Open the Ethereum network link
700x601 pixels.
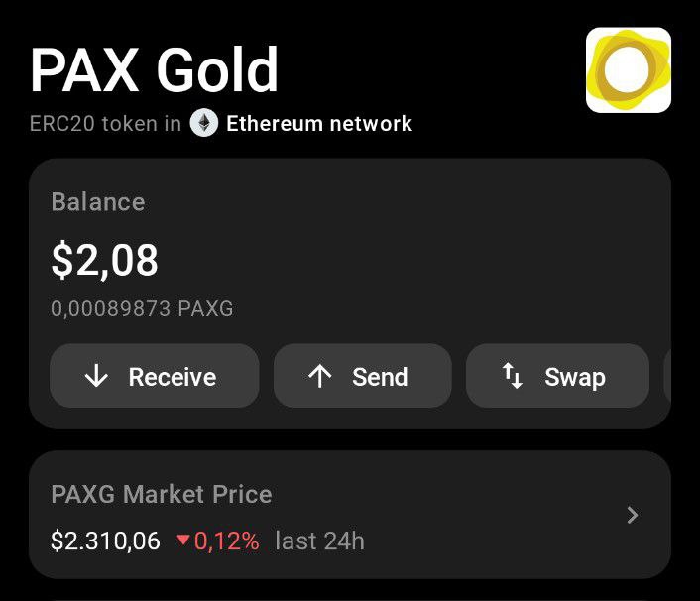(318, 124)
